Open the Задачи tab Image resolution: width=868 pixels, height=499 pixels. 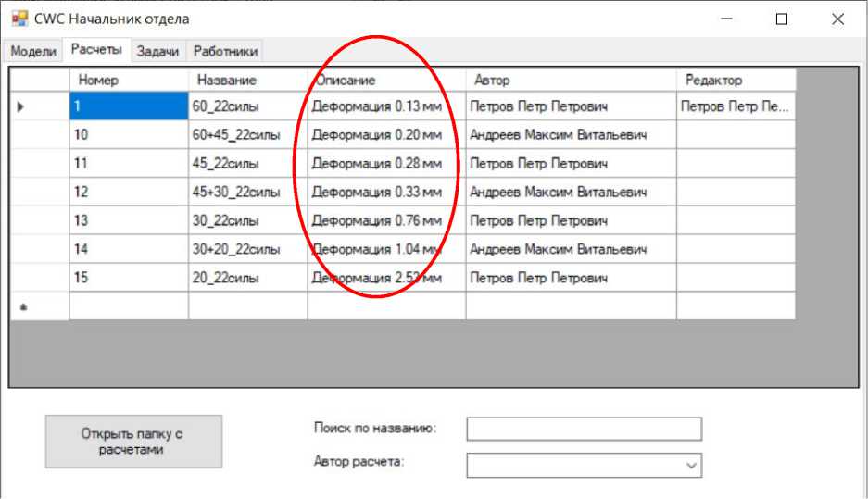(x=157, y=52)
